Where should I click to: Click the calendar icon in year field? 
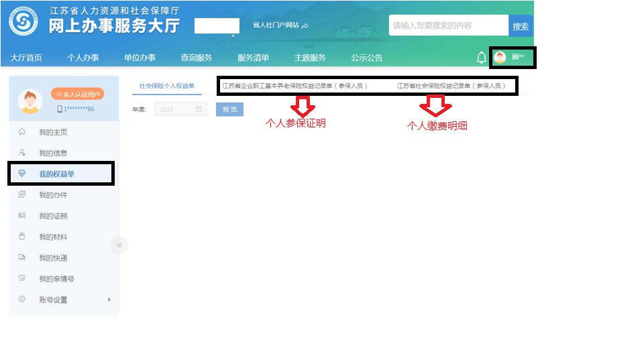pyautogui.click(x=199, y=109)
